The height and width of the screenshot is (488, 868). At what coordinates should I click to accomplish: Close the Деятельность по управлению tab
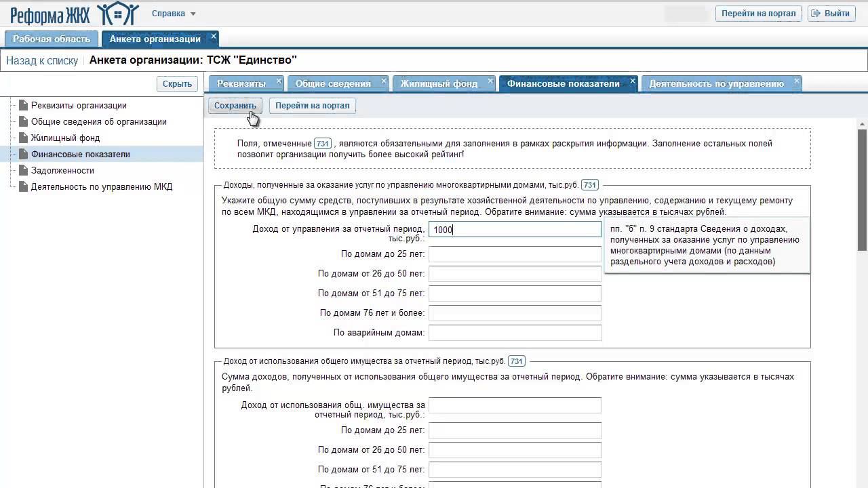coord(797,81)
